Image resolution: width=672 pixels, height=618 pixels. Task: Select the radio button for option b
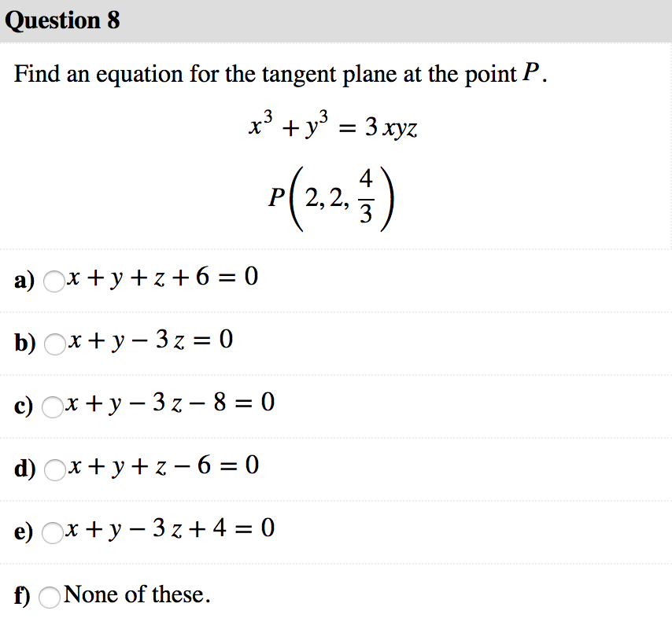54,344
